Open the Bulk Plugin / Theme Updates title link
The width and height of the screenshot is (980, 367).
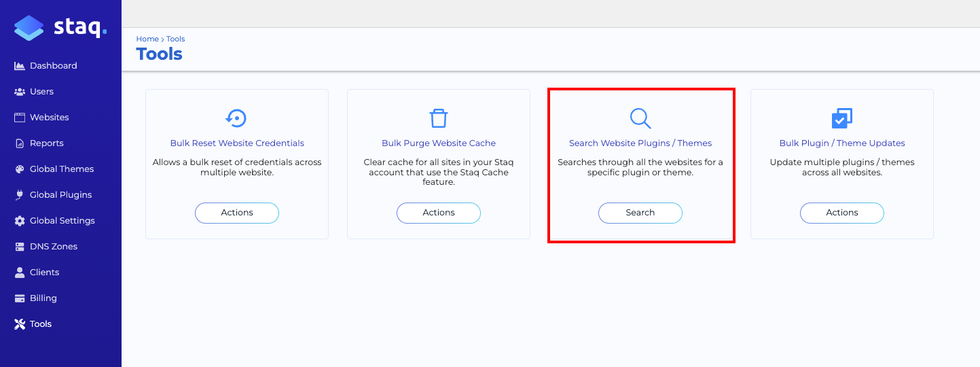tap(842, 143)
